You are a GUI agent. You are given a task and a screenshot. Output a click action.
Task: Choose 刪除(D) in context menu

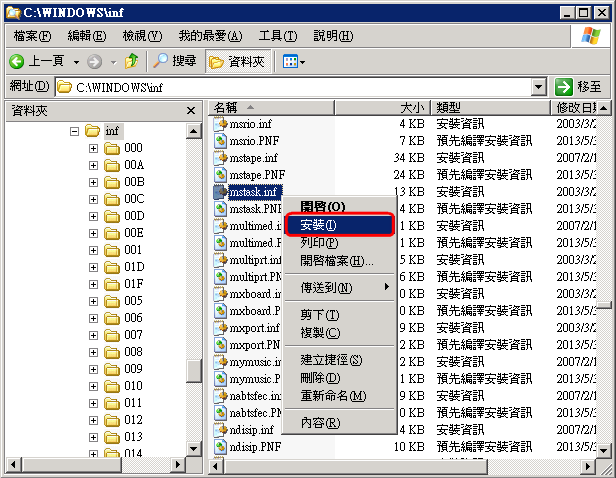[x=339, y=378]
